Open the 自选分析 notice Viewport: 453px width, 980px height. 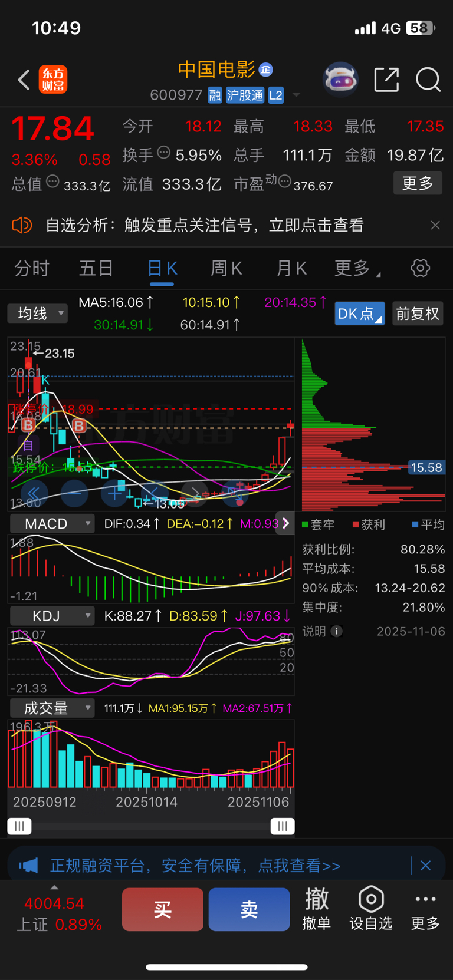tap(204, 225)
